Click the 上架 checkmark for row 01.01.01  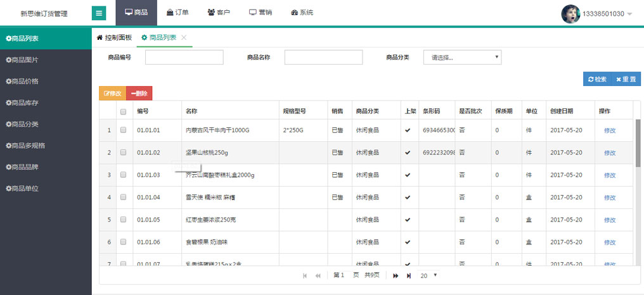coord(408,130)
